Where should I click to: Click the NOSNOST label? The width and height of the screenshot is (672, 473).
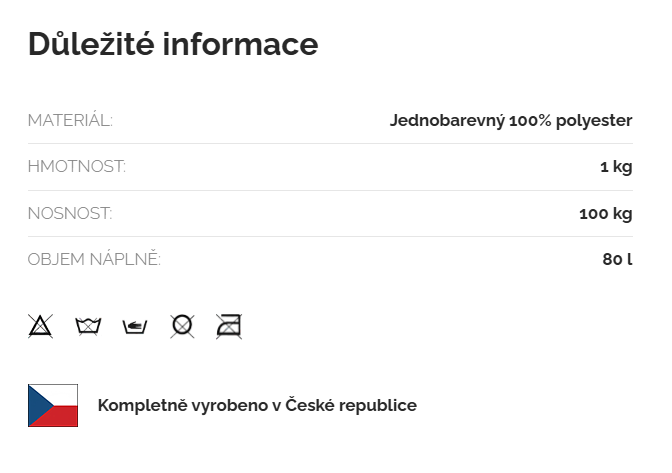(70, 213)
